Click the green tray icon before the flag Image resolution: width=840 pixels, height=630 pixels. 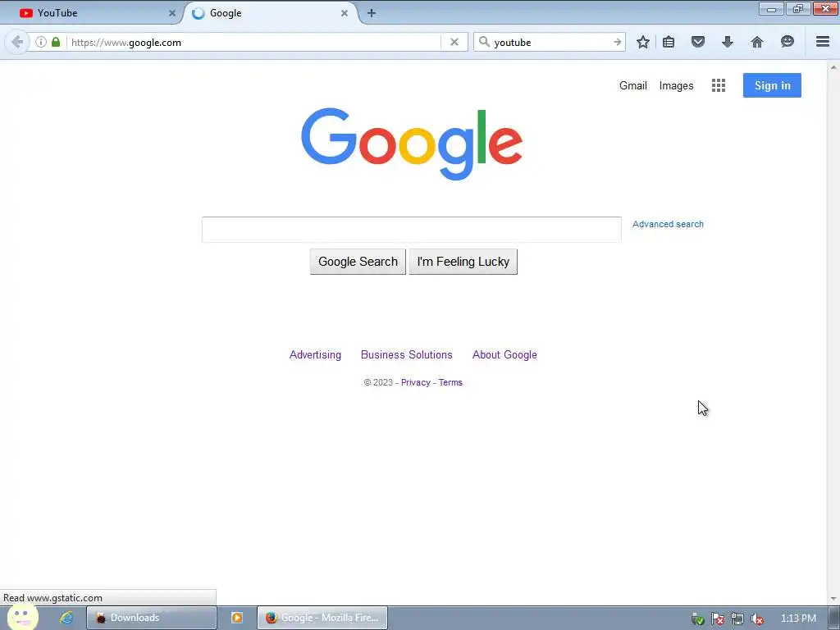[x=697, y=619]
